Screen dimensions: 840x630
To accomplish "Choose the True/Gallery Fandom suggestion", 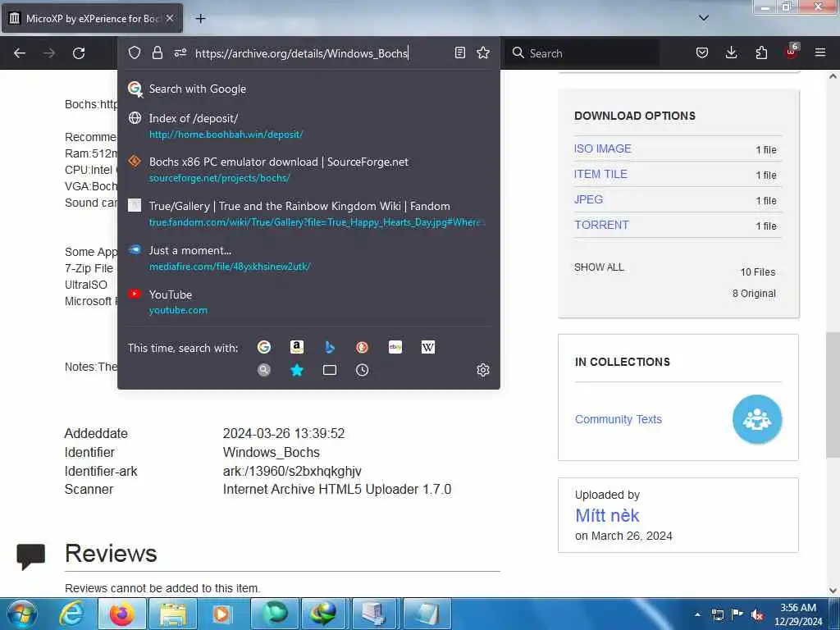I will coord(308,214).
